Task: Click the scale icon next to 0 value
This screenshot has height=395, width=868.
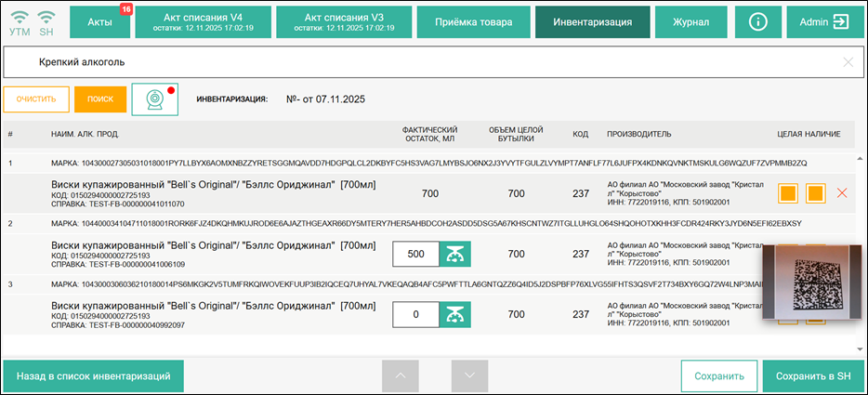Action: click(454, 315)
